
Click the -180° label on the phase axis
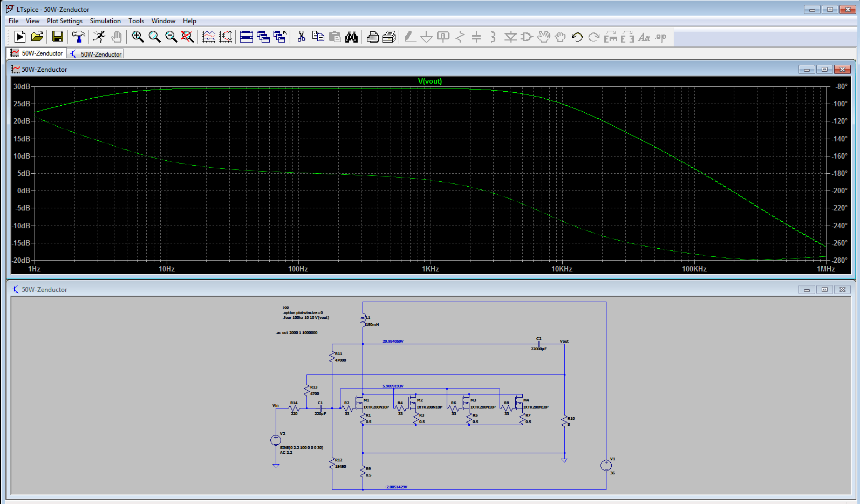tap(839, 174)
